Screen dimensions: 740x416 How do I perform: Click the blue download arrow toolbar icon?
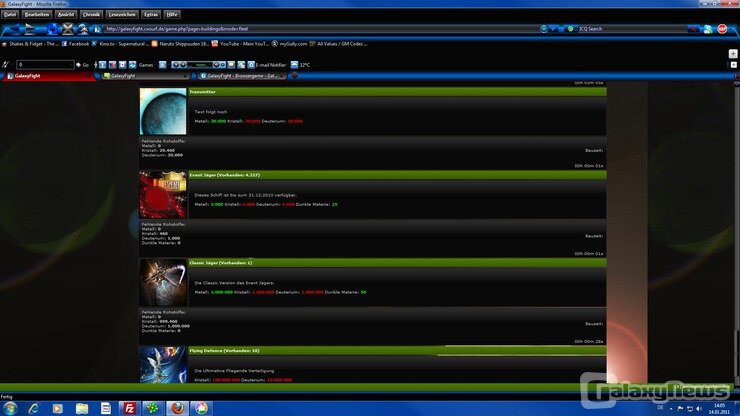pos(102,65)
